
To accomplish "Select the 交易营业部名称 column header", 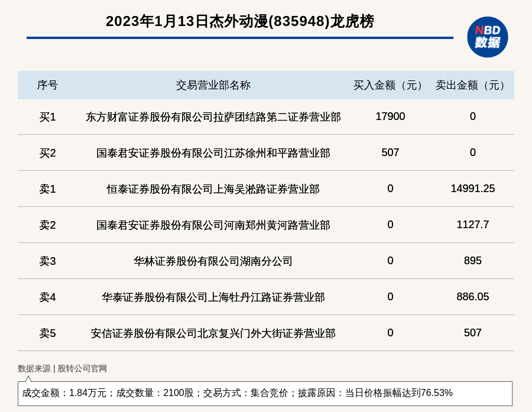I will click(213, 85).
